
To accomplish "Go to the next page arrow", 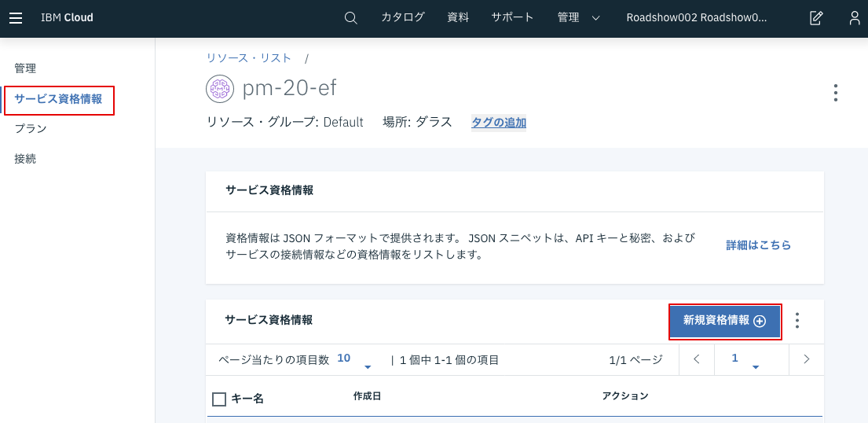I will pos(807,359).
